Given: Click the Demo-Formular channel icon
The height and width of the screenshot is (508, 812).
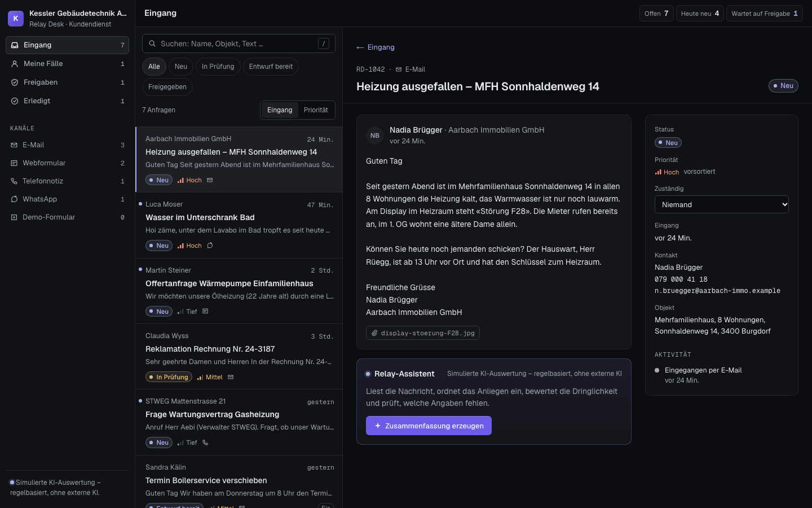Looking at the screenshot, I should (x=14, y=217).
